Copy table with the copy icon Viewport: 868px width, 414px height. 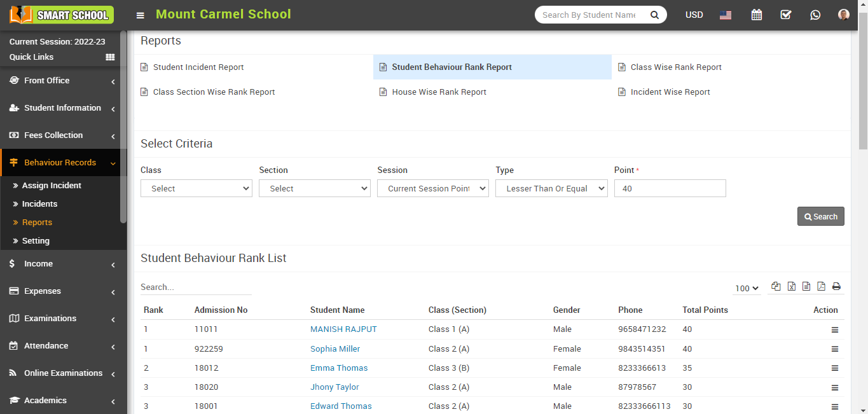776,287
